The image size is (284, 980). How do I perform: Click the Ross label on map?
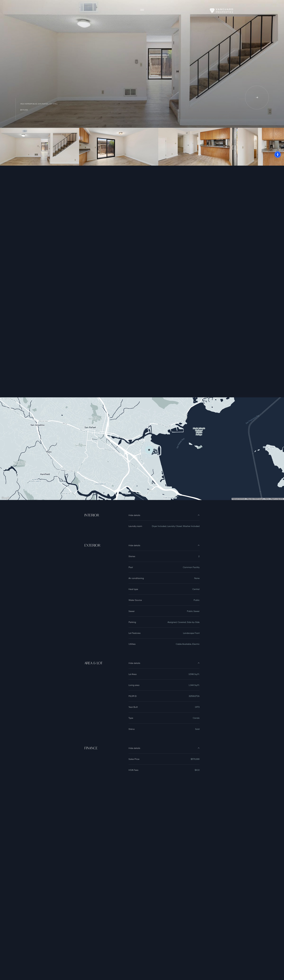point(49,452)
